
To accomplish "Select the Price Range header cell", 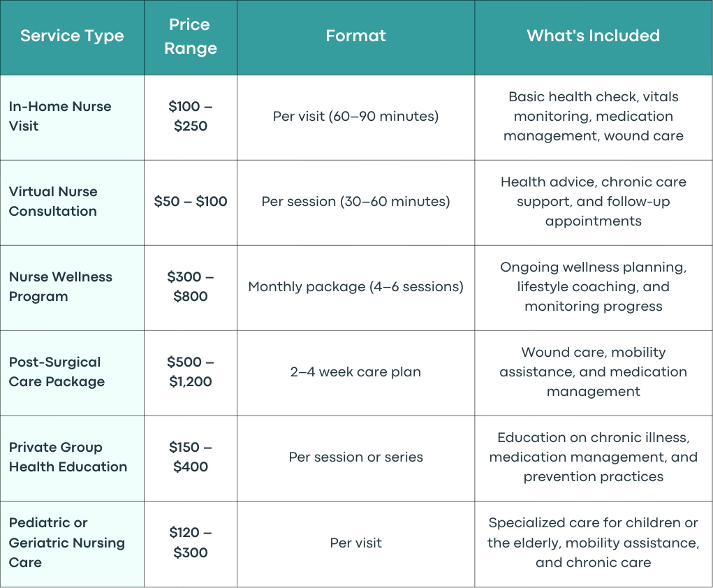I will click(x=190, y=36).
